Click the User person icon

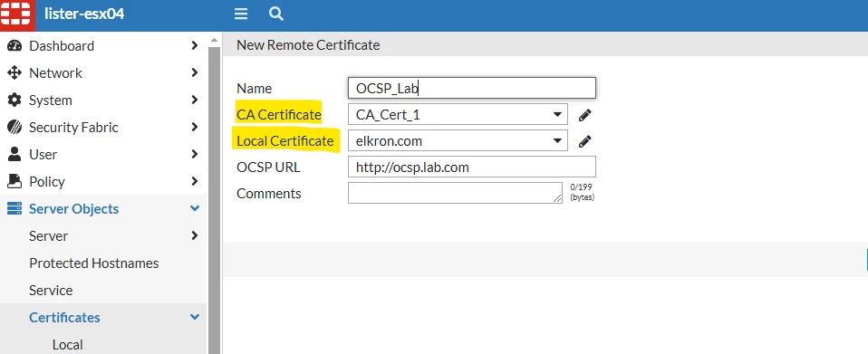pos(14,154)
